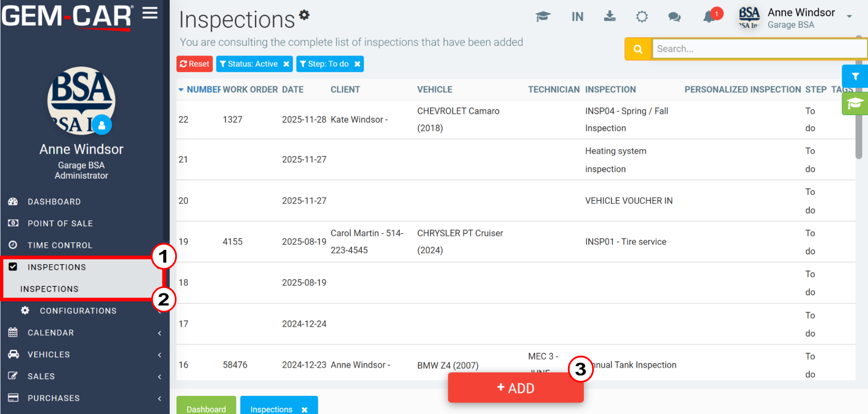The height and width of the screenshot is (414, 868).
Task: Click work order 1327
Action: 232,120
